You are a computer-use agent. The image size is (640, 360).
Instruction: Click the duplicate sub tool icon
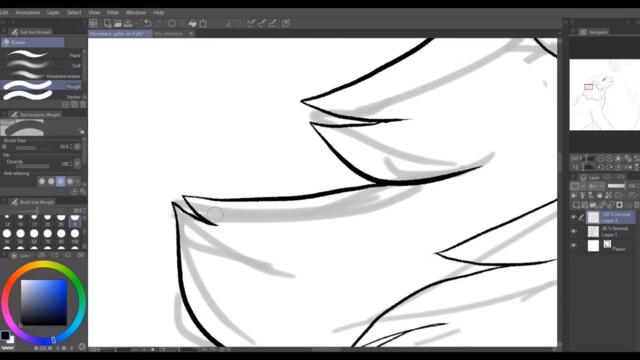[x=74, y=105]
